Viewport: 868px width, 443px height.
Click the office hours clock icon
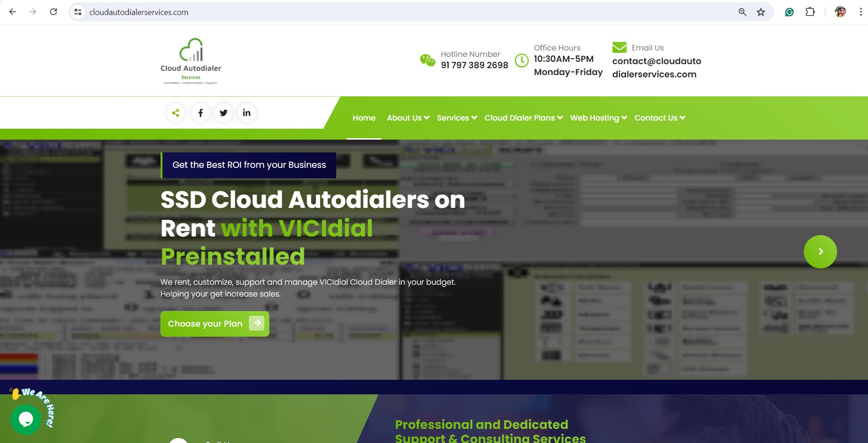521,60
